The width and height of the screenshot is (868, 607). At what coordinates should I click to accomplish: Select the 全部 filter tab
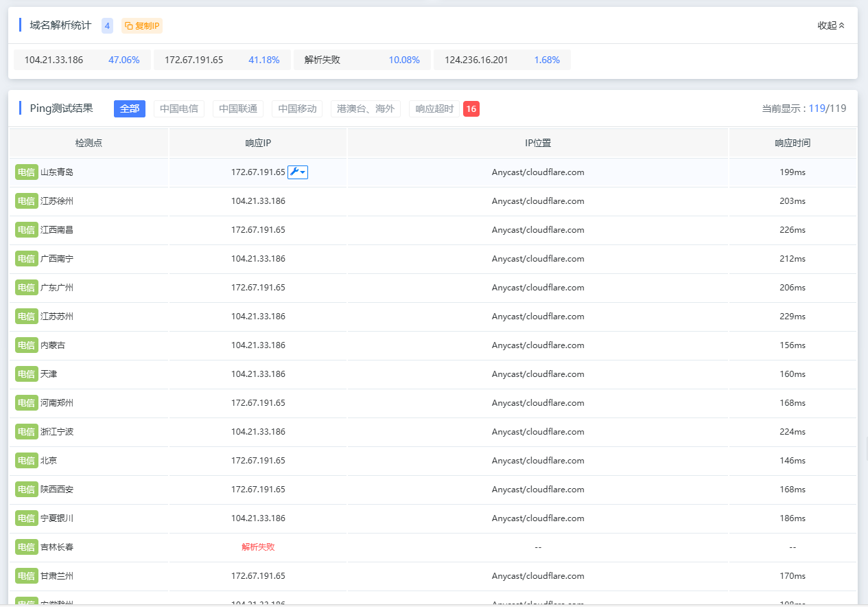(x=130, y=108)
